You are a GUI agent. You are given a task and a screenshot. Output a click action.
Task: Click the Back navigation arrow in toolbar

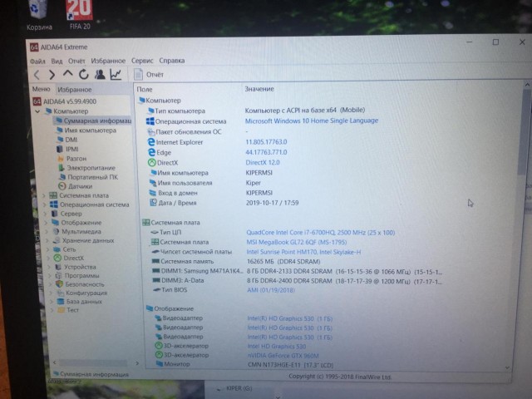38,75
